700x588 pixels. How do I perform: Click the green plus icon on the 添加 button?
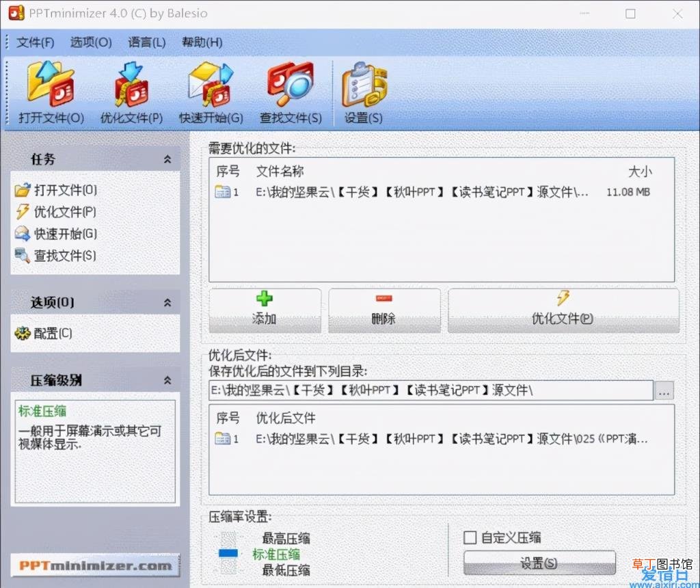pyautogui.click(x=265, y=298)
